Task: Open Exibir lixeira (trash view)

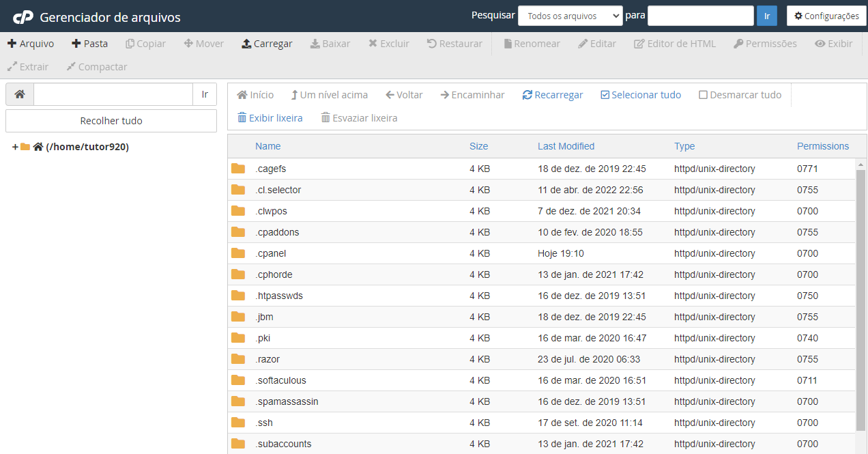Action: pos(270,117)
